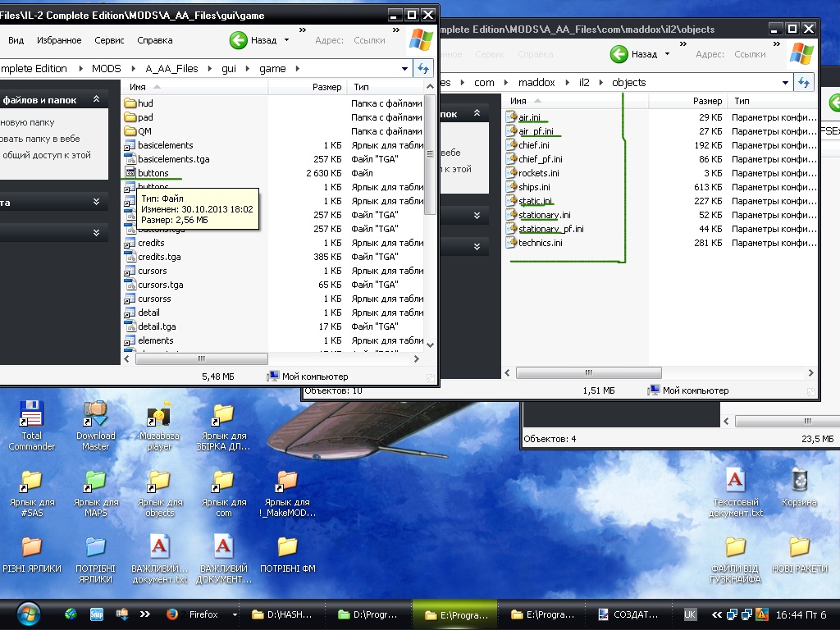Open Вид menu in game window
Screen dimensions: 840x630
(x=16, y=40)
